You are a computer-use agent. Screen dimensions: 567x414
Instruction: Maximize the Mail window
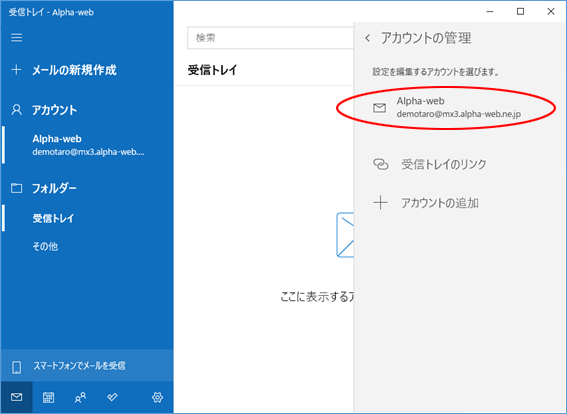(x=520, y=12)
